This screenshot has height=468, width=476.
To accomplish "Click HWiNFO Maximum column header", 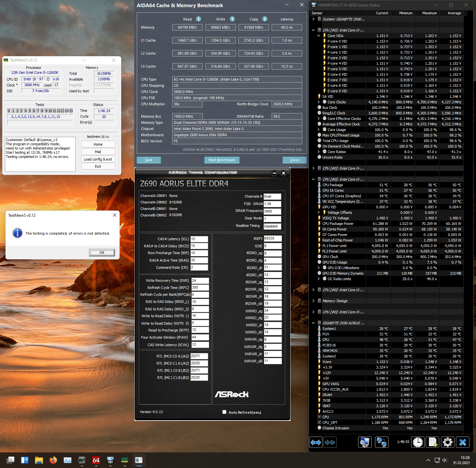I will click(427, 13).
